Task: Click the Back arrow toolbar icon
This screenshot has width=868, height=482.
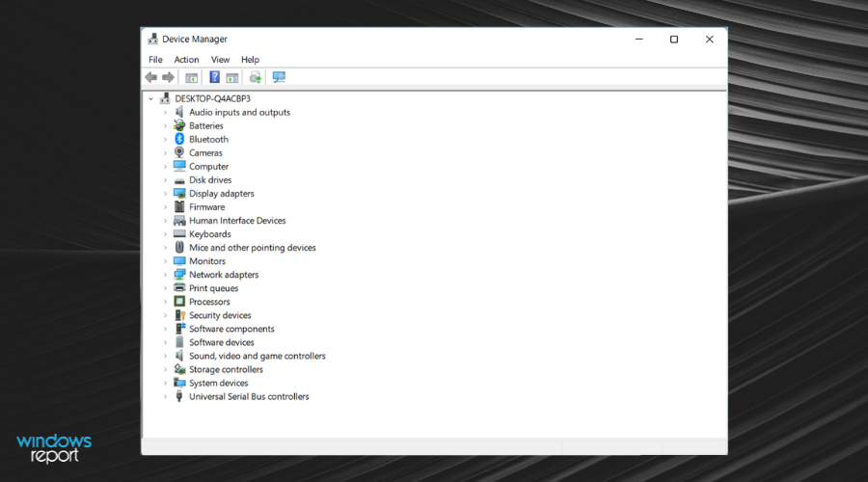Action: click(151, 77)
